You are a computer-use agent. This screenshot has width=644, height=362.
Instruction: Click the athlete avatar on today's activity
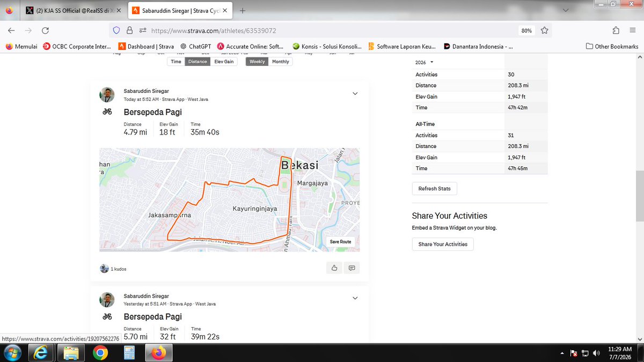[x=107, y=95]
